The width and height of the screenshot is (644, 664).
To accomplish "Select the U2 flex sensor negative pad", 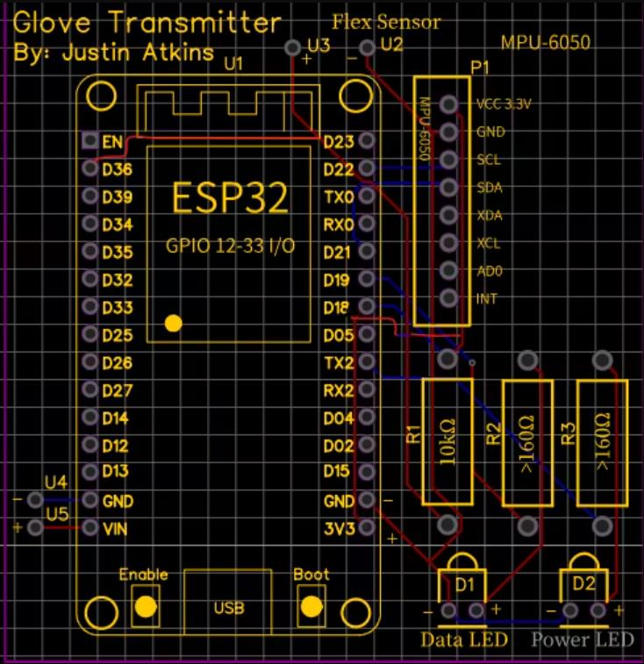I will 367,47.
